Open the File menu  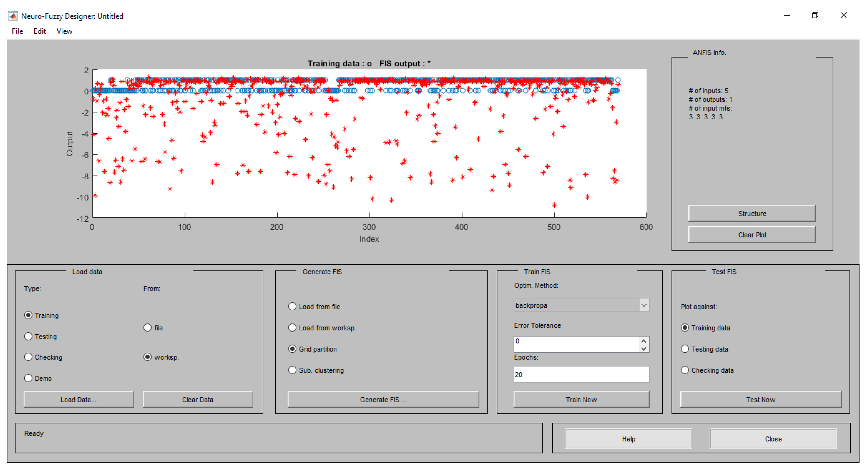point(17,31)
